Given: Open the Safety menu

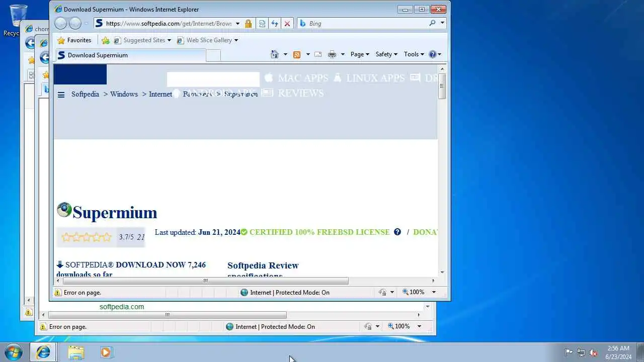Looking at the screenshot, I should 386,54.
